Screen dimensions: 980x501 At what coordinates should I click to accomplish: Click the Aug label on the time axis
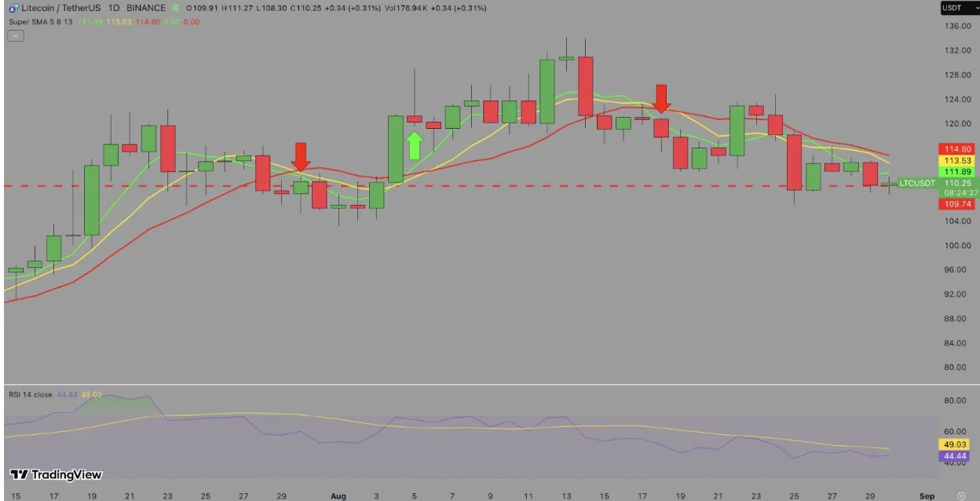(x=338, y=496)
